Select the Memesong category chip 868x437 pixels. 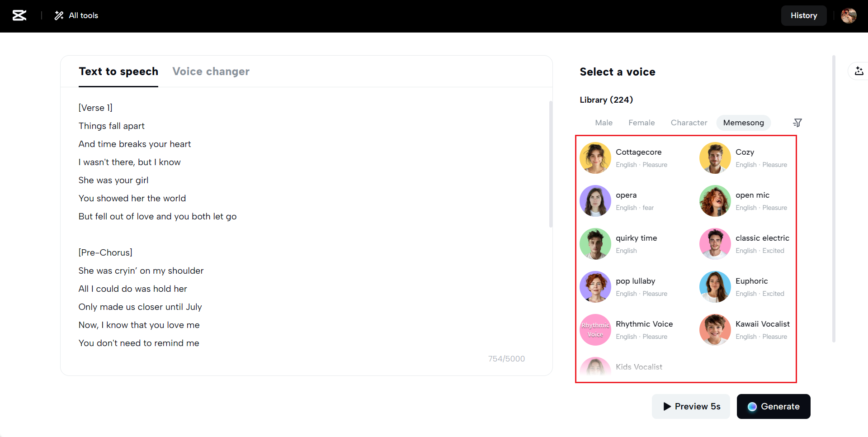743,123
